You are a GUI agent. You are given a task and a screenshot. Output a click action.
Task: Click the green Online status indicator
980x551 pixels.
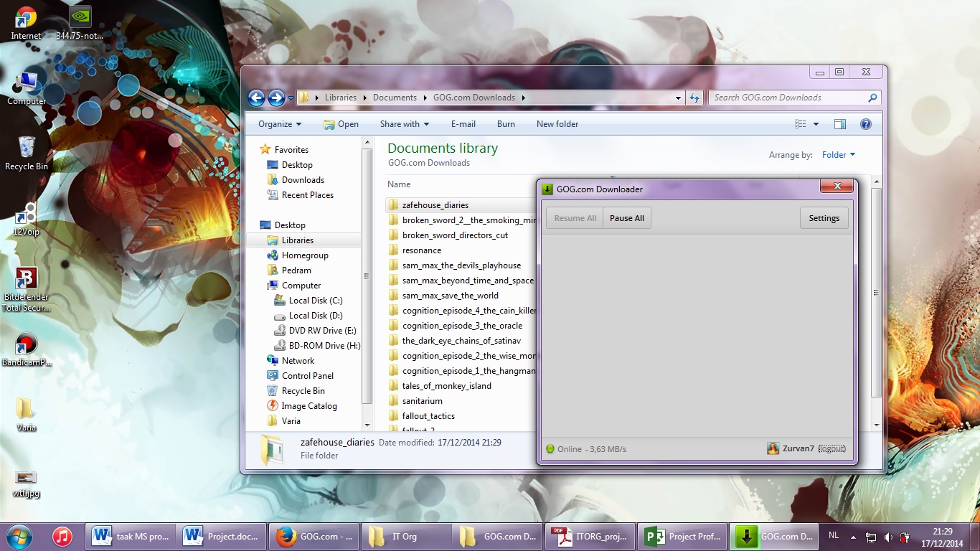coord(550,449)
